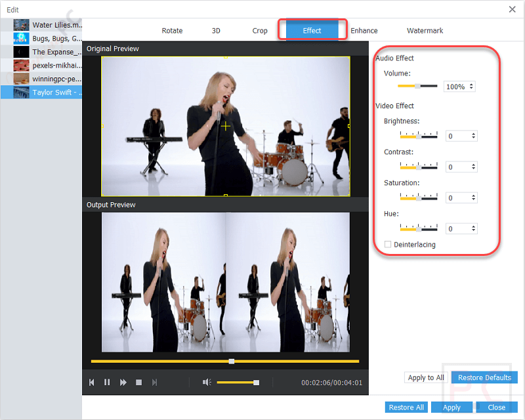Image resolution: width=525 pixels, height=420 pixels.
Task: Skip to next frame button
Action: point(154,382)
